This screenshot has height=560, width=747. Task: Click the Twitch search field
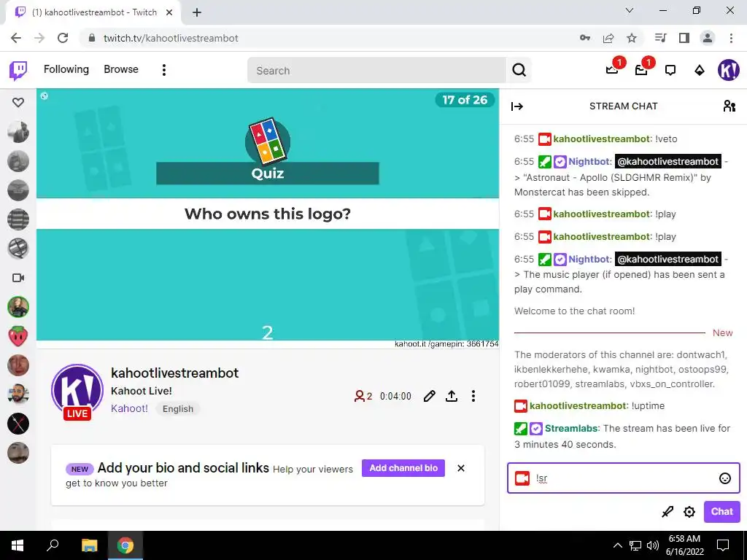point(376,71)
